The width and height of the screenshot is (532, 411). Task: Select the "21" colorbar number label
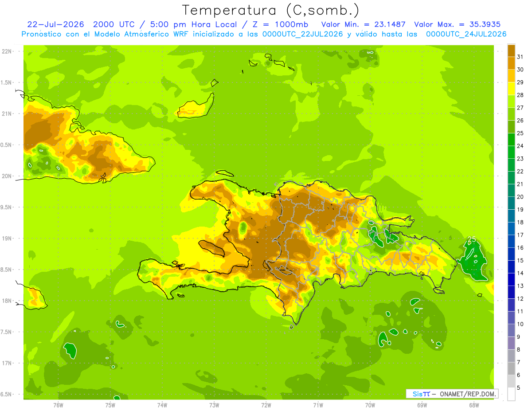click(x=520, y=184)
